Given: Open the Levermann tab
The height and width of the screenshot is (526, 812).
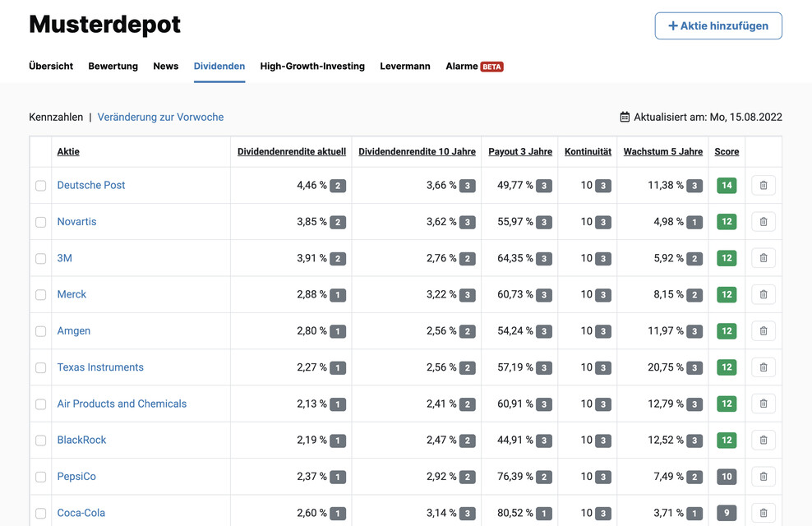Looking at the screenshot, I should (405, 67).
